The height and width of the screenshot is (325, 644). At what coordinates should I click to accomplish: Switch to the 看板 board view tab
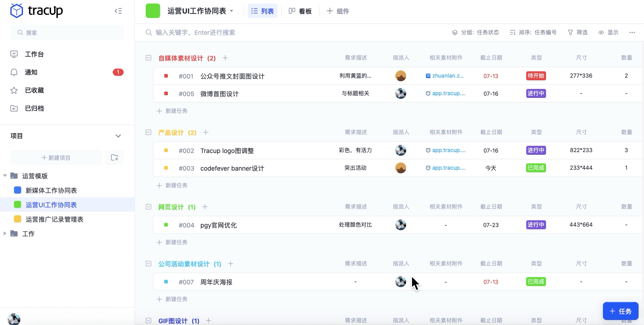pos(300,11)
